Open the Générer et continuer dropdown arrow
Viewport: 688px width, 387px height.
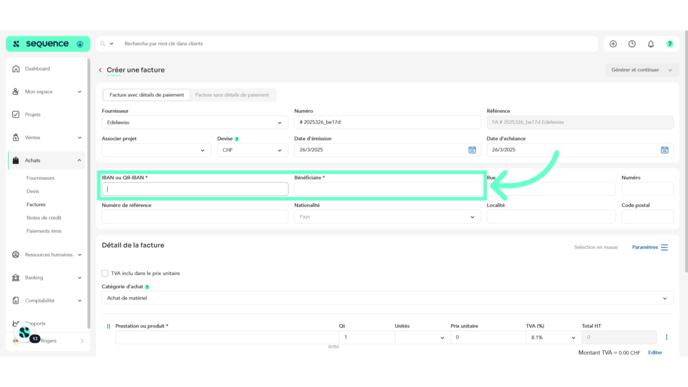[x=670, y=70]
